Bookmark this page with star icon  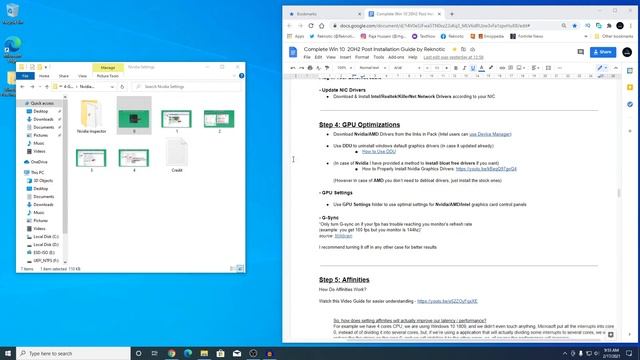pos(575,26)
